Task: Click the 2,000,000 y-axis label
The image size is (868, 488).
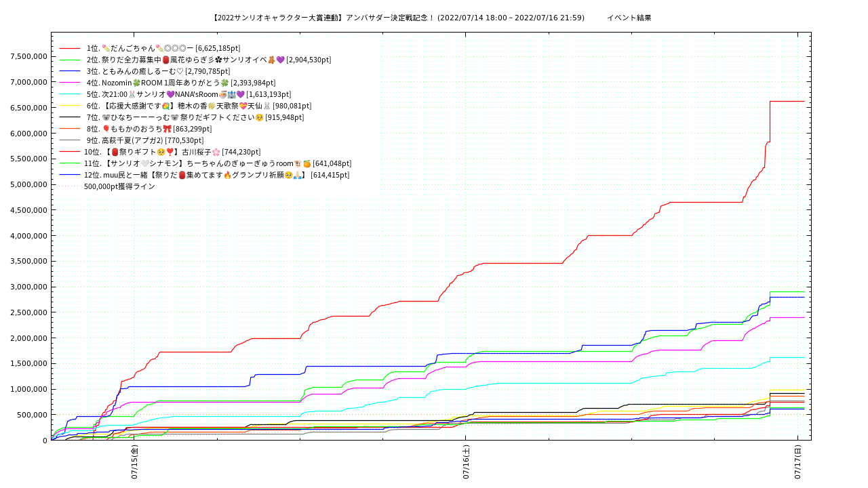Action: (28, 338)
